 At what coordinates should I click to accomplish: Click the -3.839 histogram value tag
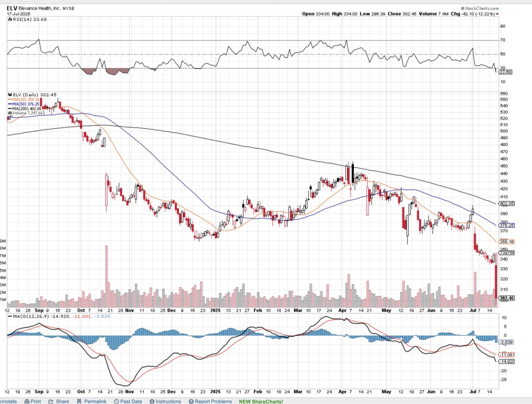pos(505,342)
